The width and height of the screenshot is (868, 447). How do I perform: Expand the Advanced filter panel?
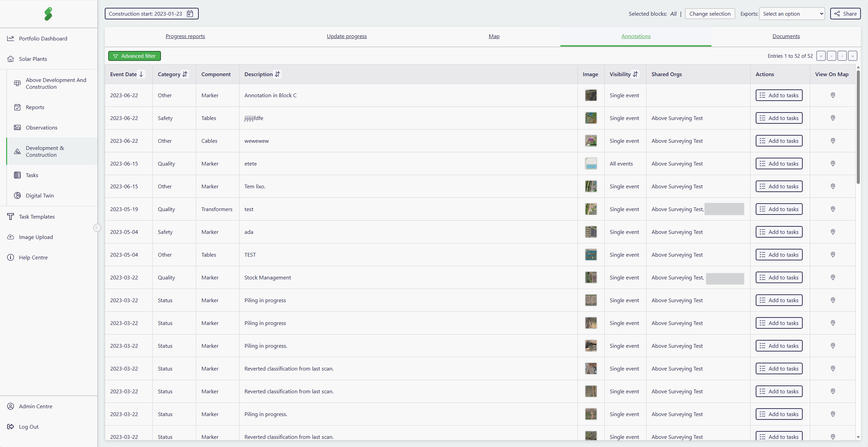[134, 56]
